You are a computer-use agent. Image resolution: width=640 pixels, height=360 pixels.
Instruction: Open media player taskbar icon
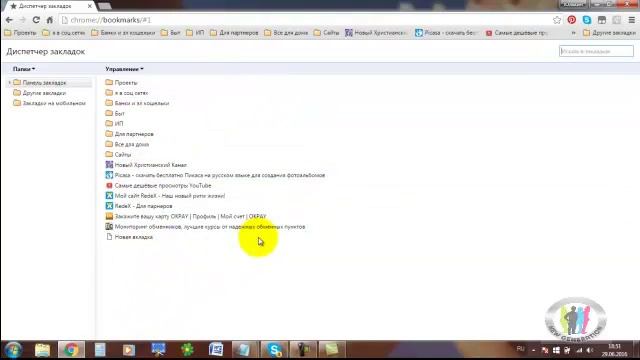point(129,350)
